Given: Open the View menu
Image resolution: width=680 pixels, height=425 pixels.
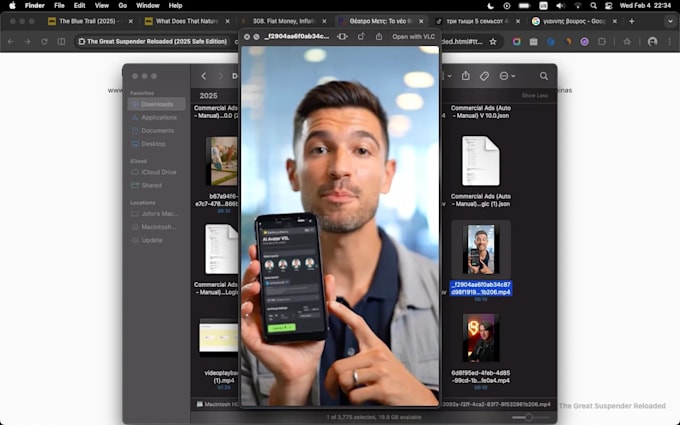Looking at the screenshot, I should tap(101, 6).
